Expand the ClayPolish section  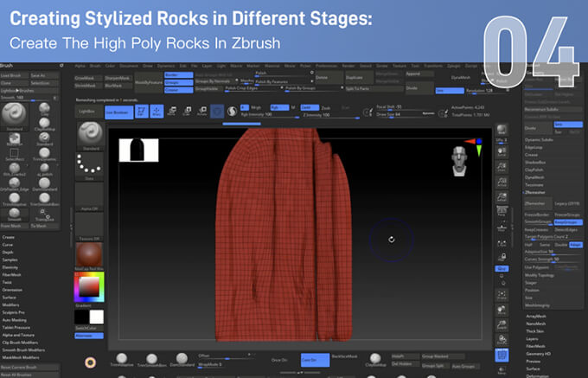click(534, 170)
